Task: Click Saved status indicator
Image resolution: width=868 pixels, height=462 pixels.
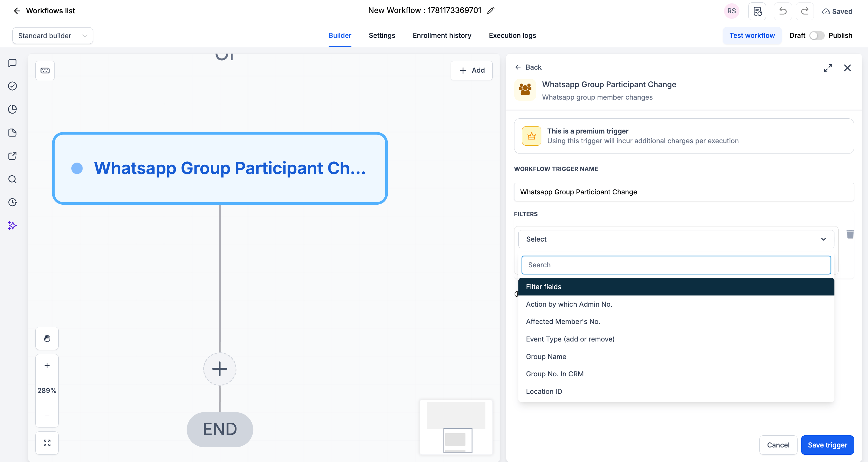Action: [837, 12]
